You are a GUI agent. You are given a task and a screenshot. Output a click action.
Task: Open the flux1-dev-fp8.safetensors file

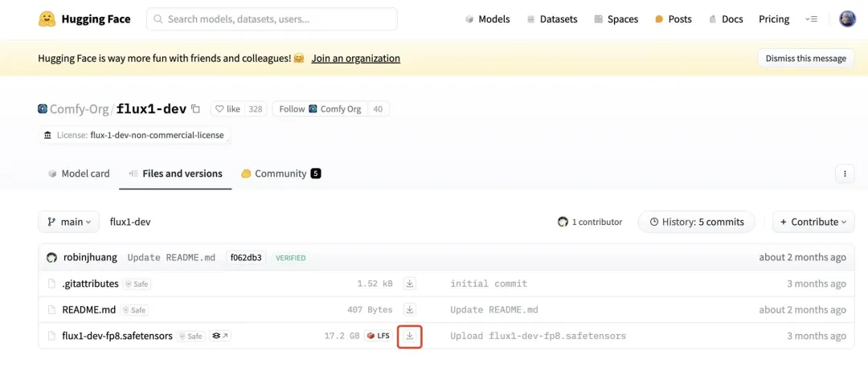[117, 336]
